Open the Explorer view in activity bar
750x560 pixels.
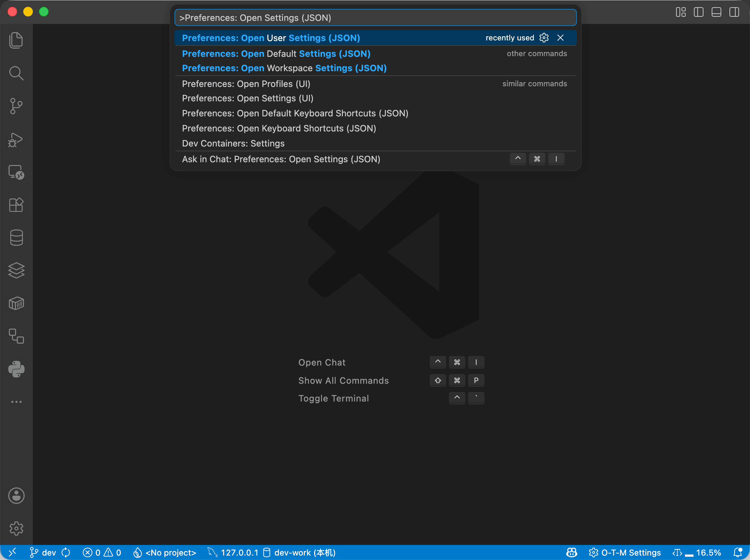(16, 40)
